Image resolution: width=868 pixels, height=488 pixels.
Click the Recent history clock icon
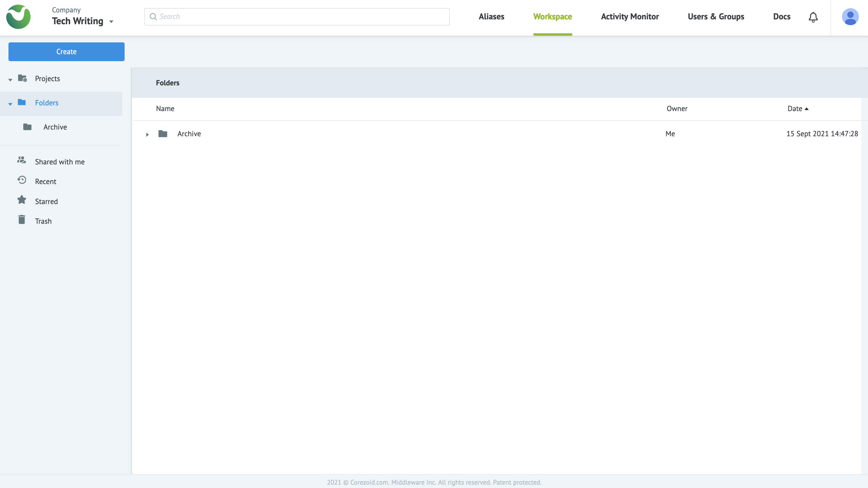(x=22, y=180)
